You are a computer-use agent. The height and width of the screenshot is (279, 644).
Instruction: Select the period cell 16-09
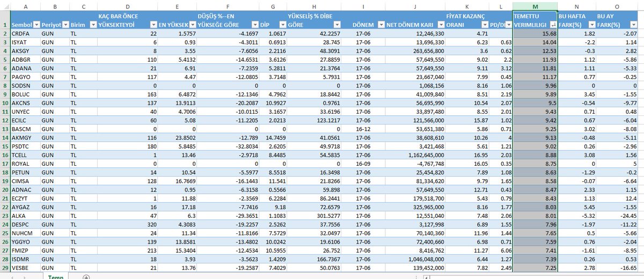[x=364, y=164]
